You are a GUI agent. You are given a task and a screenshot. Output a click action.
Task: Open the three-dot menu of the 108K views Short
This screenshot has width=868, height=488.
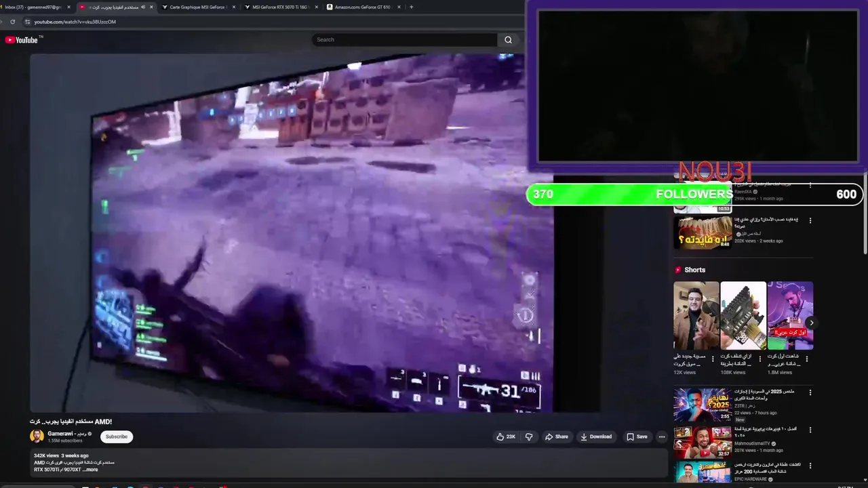point(760,359)
